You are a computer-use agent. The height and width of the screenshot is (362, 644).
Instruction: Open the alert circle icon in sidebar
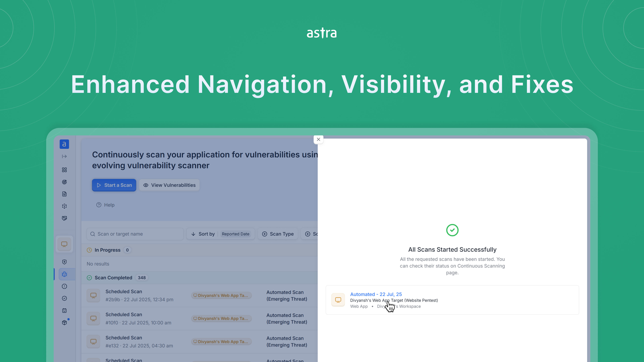[x=64, y=286]
